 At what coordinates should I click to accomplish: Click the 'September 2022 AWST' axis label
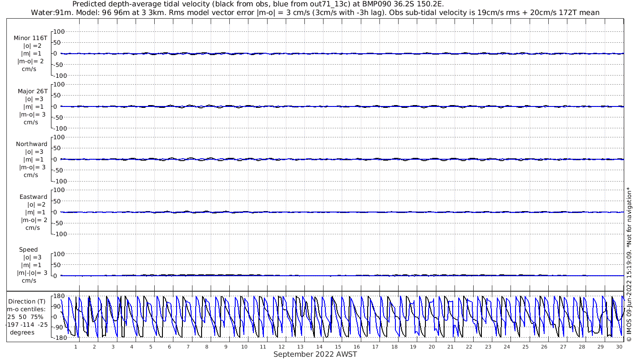[x=315, y=354]
